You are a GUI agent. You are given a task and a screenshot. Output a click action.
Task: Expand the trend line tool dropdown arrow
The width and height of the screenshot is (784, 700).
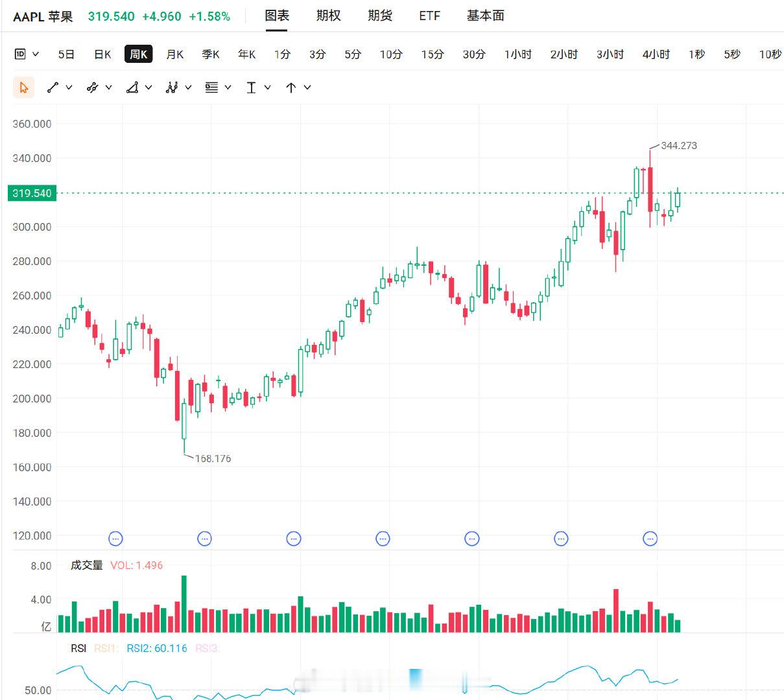69,87
